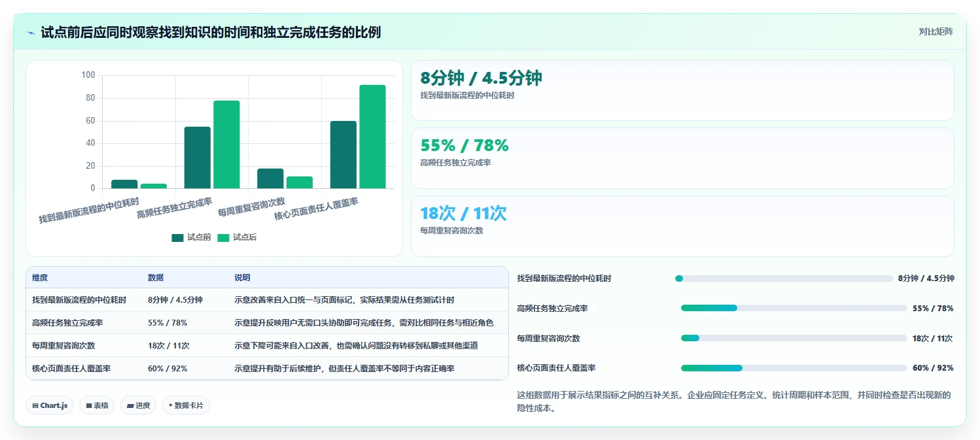Screen dimensions: 980x440
Task: Click the progress row label 每周重复咨询次数
Action: coord(548,338)
